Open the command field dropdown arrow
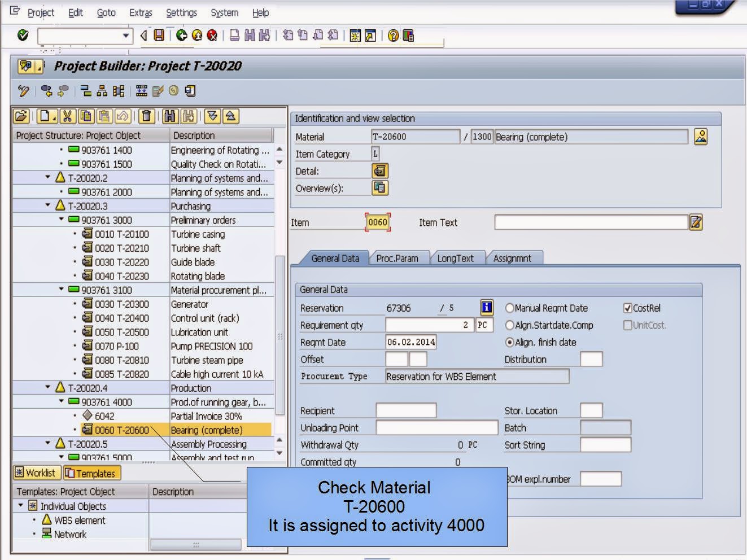747x560 pixels. 126,35
